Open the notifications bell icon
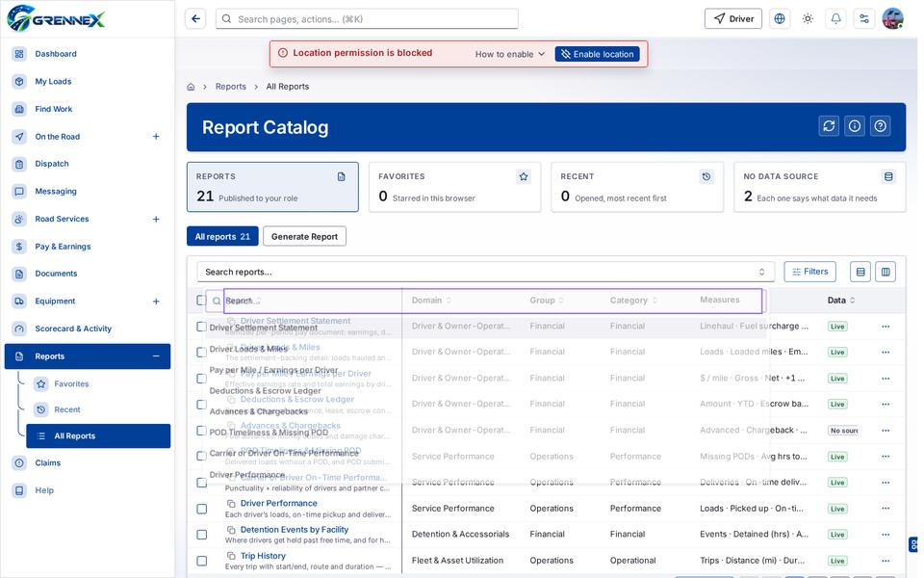This screenshot has height=578, width=924. [835, 19]
